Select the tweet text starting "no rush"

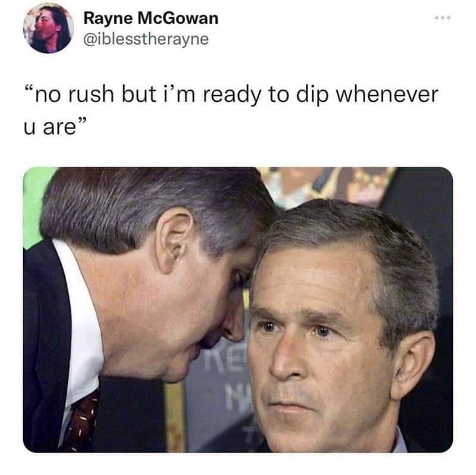click(x=231, y=110)
